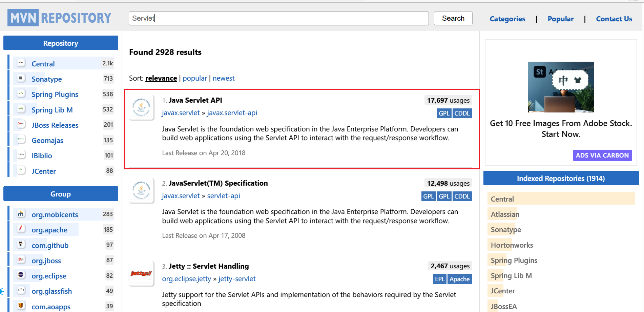Open JavaServlet(TM) Specification result title
Viewport: 644px width, 312px height.
218,183
